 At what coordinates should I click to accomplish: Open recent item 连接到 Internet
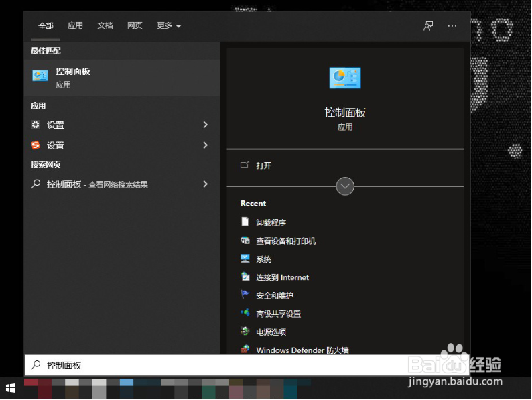pyautogui.click(x=282, y=277)
